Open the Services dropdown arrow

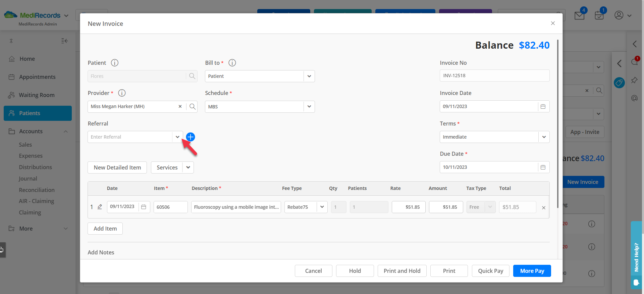pos(188,167)
